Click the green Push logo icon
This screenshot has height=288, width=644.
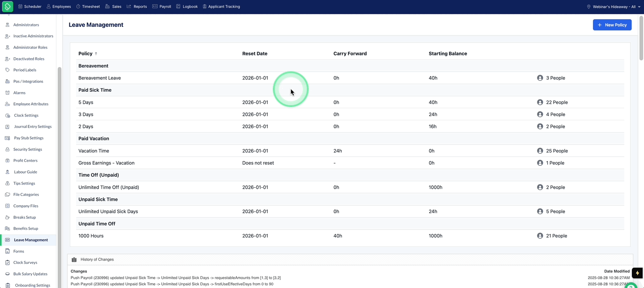coord(7,7)
